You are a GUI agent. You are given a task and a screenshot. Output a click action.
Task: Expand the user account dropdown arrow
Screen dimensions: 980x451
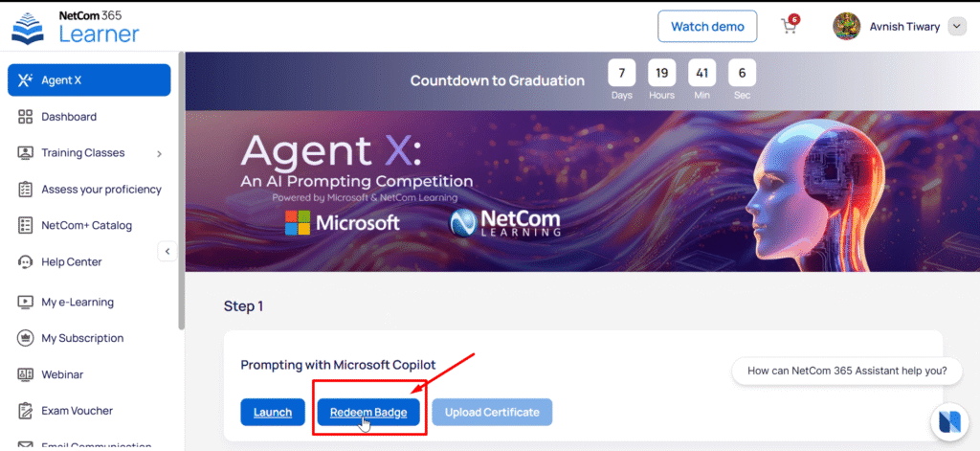[x=957, y=26]
